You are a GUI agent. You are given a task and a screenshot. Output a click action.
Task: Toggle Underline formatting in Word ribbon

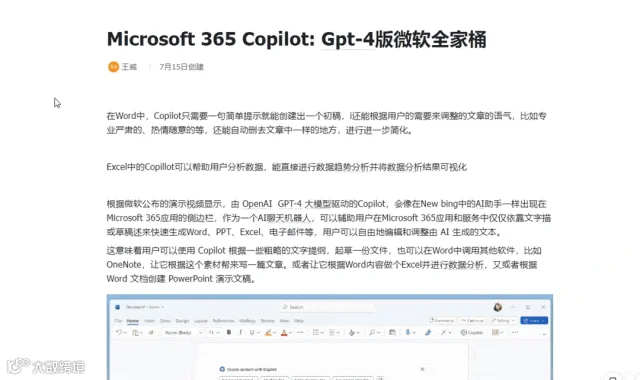click(x=252, y=333)
